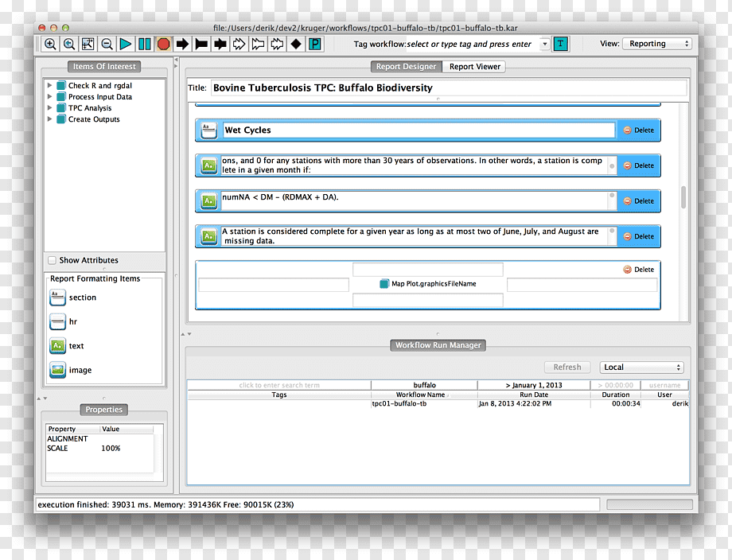Switch to the Report Designer tab
This screenshot has width=732, height=560.
point(406,67)
